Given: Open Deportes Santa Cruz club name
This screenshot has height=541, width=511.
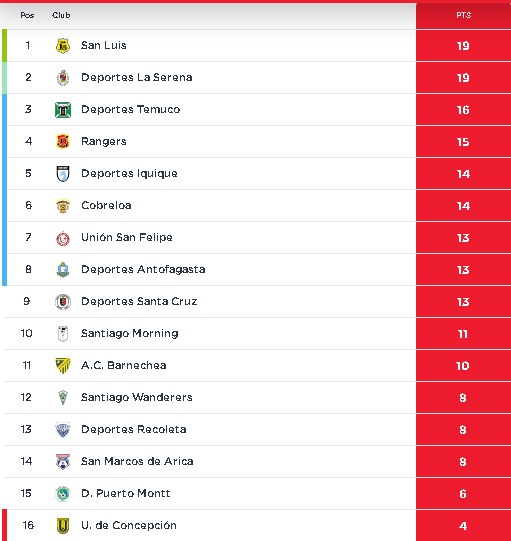Looking at the screenshot, I should (x=139, y=302).
